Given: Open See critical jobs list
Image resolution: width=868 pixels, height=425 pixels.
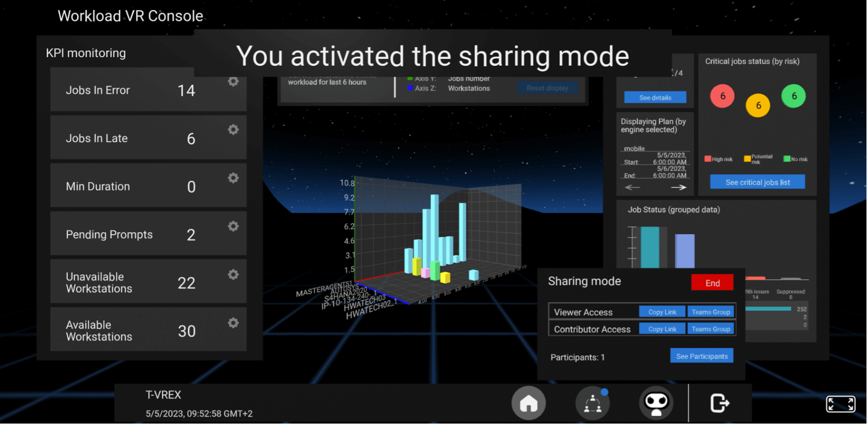Looking at the screenshot, I should [x=757, y=182].
